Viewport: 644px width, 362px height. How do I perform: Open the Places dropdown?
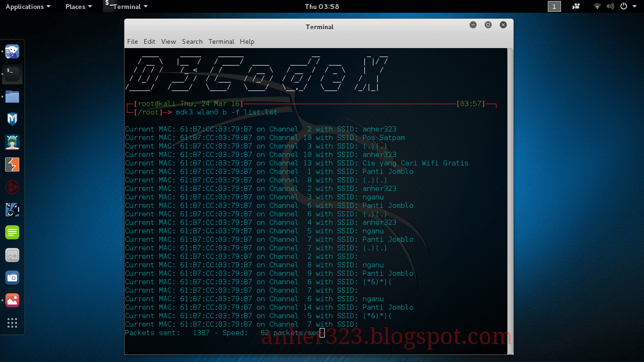(x=75, y=7)
